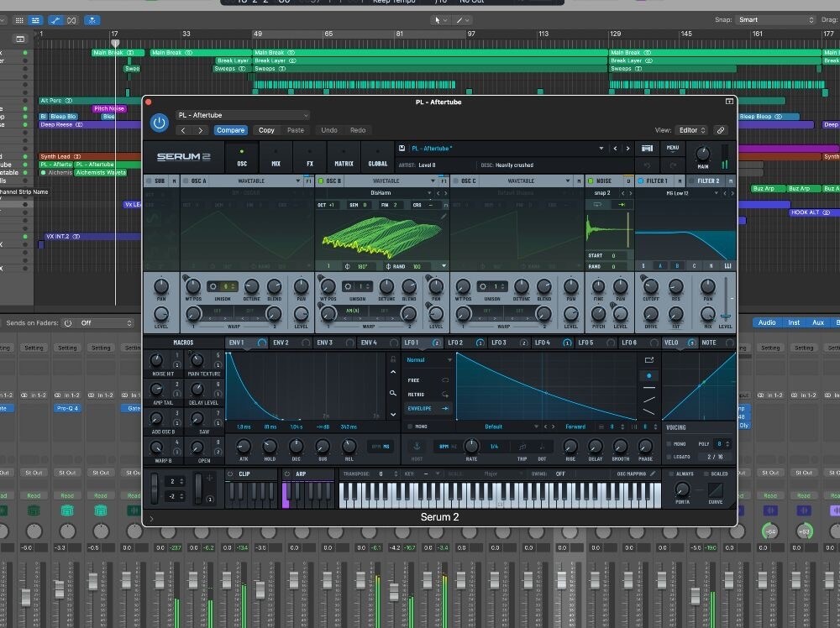
Task: Check the Voicing LEGATO checkbox
Action: click(669, 457)
